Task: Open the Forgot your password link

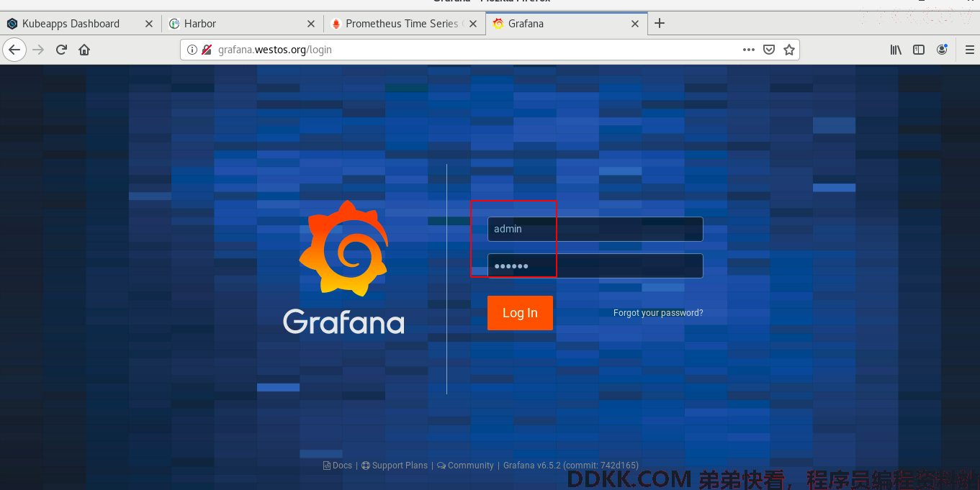Action: 658,313
